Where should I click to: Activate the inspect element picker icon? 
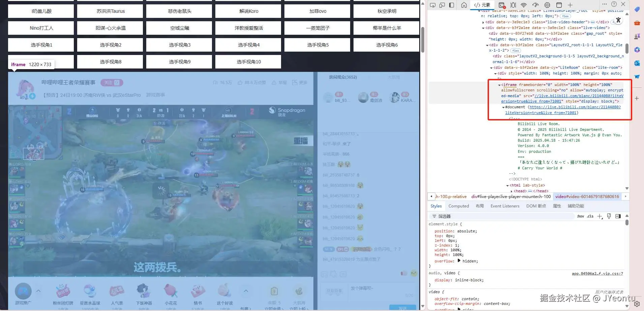(x=433, y=5)
